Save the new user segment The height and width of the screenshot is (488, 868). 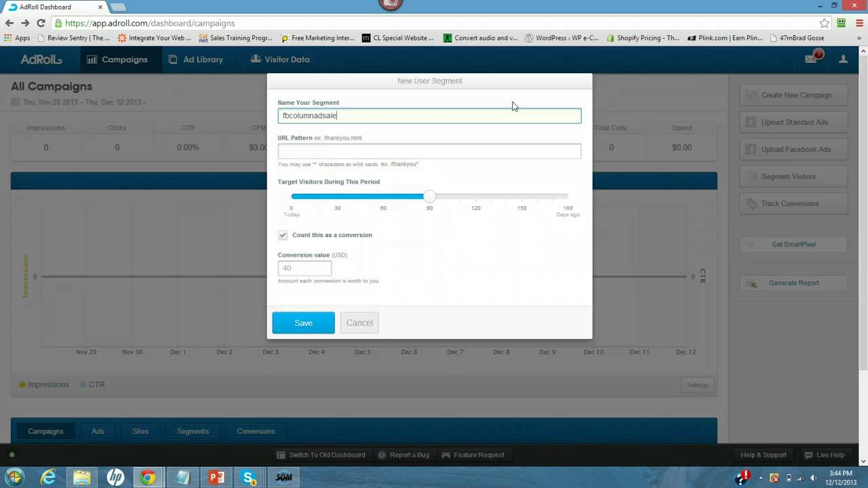coord(303,323)
